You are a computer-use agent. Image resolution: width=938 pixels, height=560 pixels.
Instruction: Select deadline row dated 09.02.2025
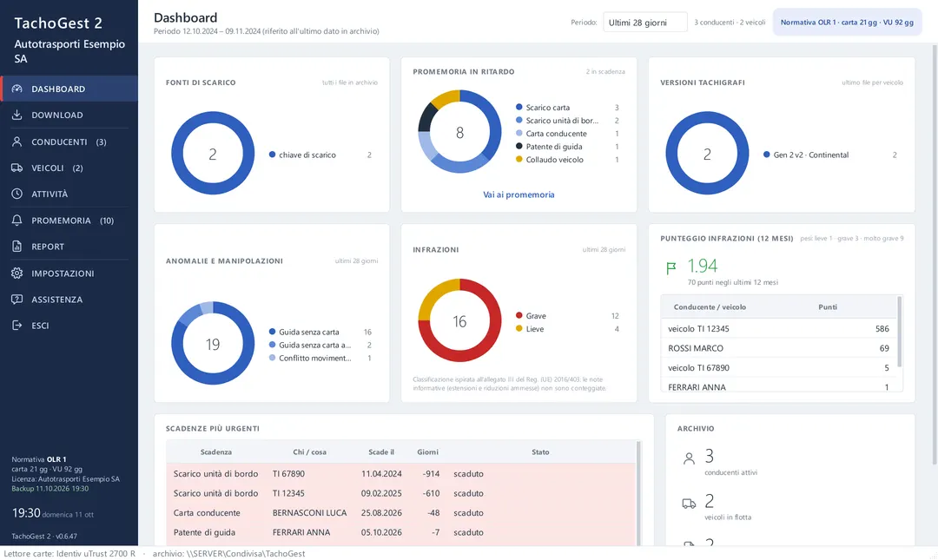[x=400, y=493]
